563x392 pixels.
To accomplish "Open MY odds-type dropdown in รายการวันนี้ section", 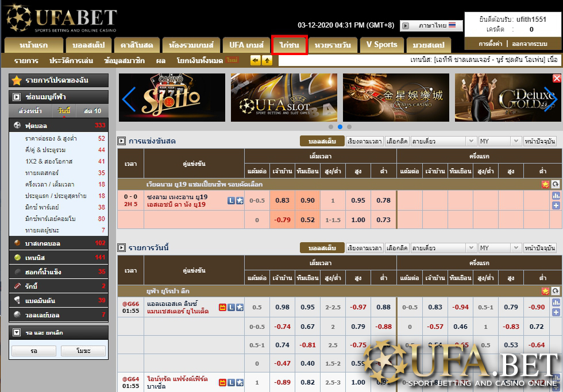I will tap(499, 248).
